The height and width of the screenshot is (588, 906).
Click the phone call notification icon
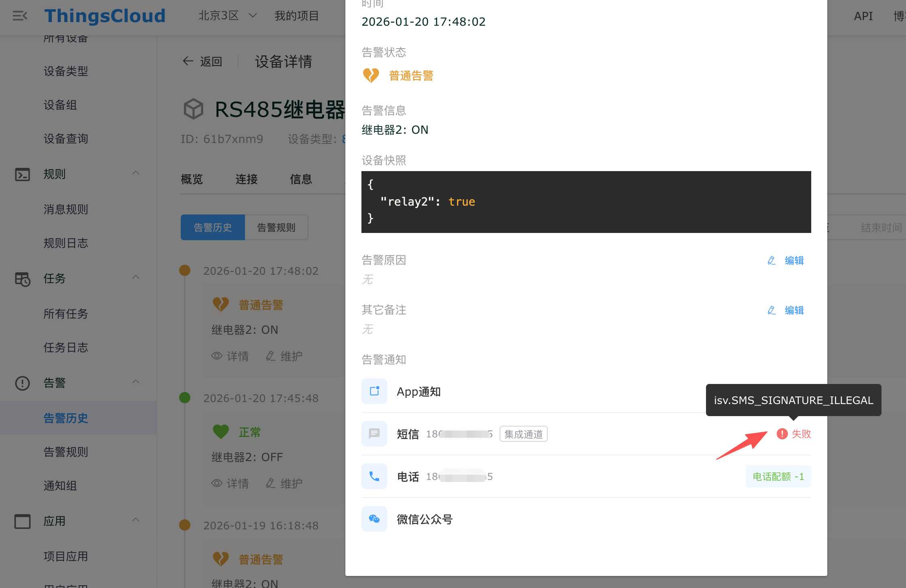[x=374, y=476]
